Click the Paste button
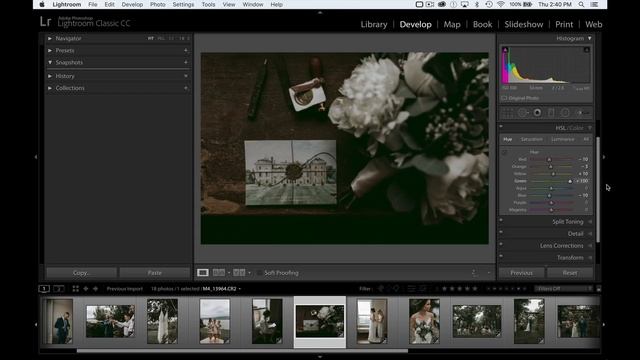640x360 pixels. [x=155, y=273]
